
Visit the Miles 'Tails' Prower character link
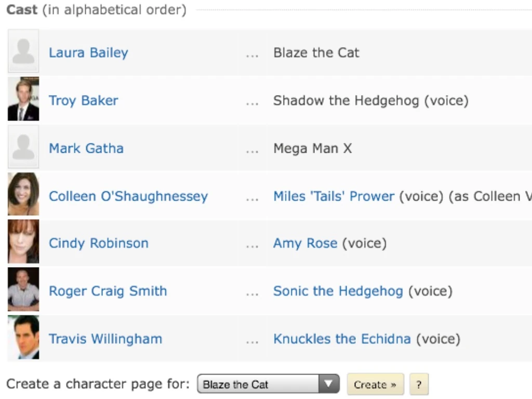click(334, 196)
